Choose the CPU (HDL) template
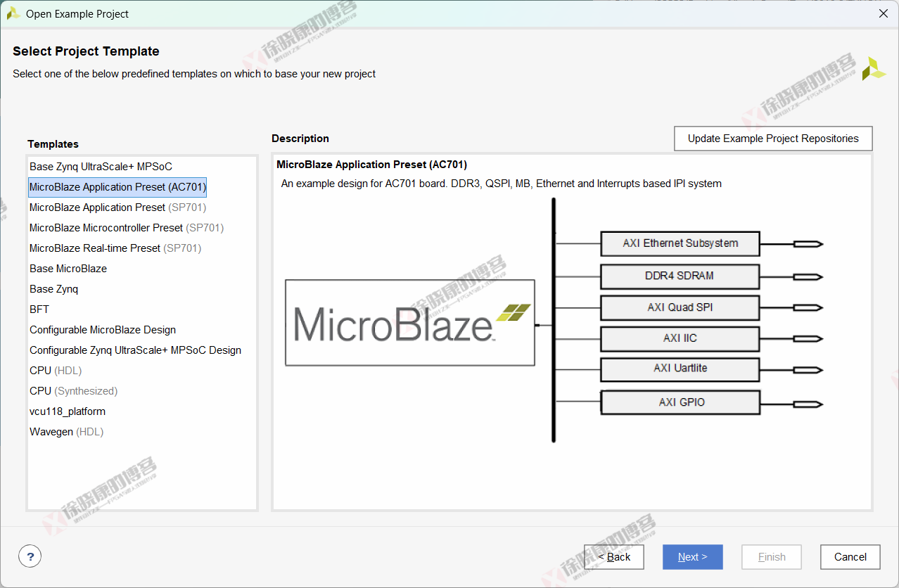Viewport: 899px width, 588px height. [x=56, y=371]
